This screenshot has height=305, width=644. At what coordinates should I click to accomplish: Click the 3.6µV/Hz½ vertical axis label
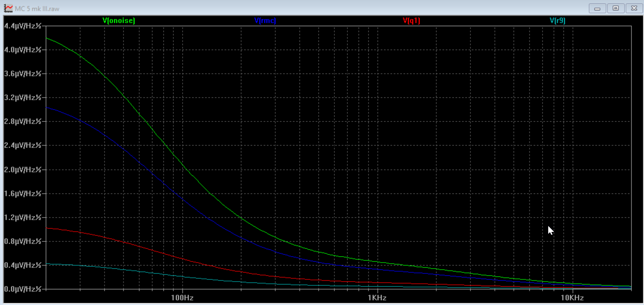click(x=23, y=74)
